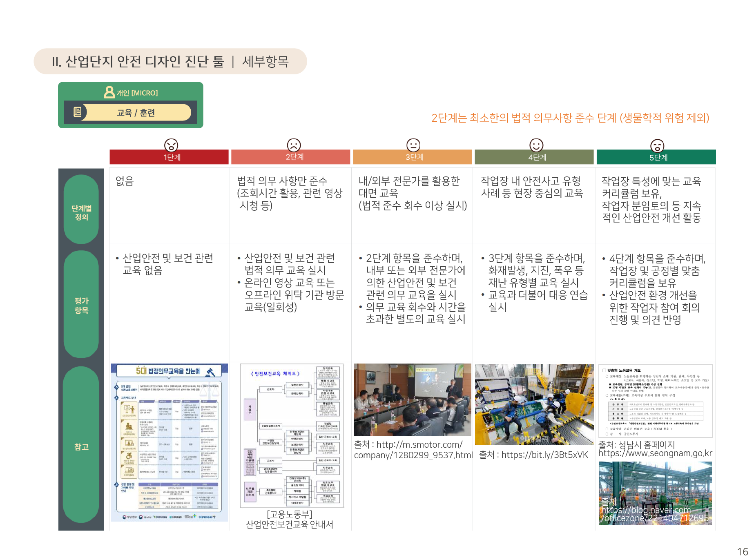This screenshot has width=754, height=560.
Task: Select the dark green 5단계 header tab
Action: (x=656, y=157)
